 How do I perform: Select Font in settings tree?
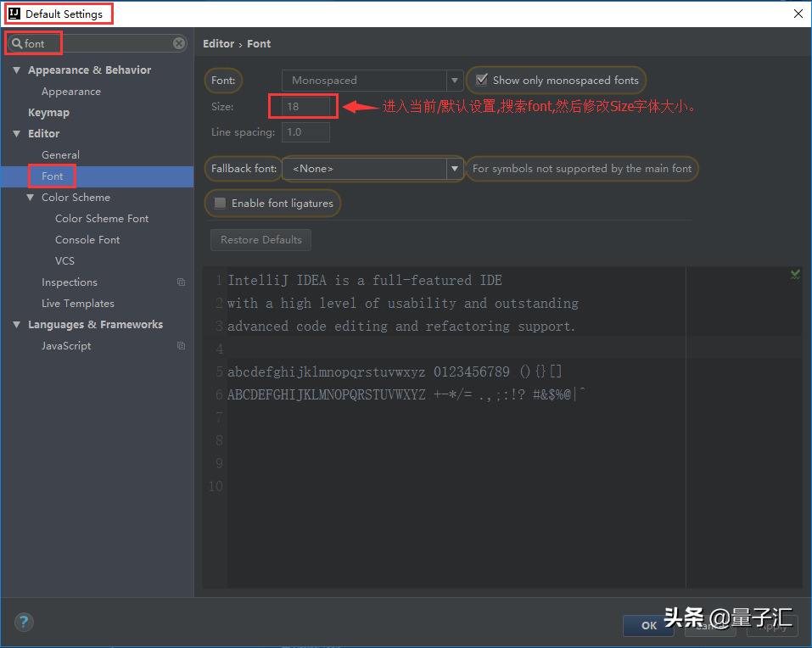click(x=53, y=176)
